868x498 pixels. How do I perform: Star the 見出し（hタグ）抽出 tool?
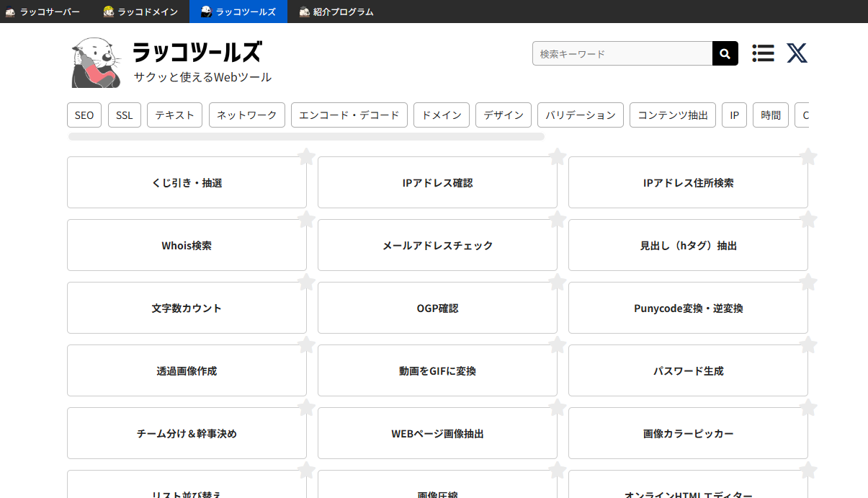[807, 219]
